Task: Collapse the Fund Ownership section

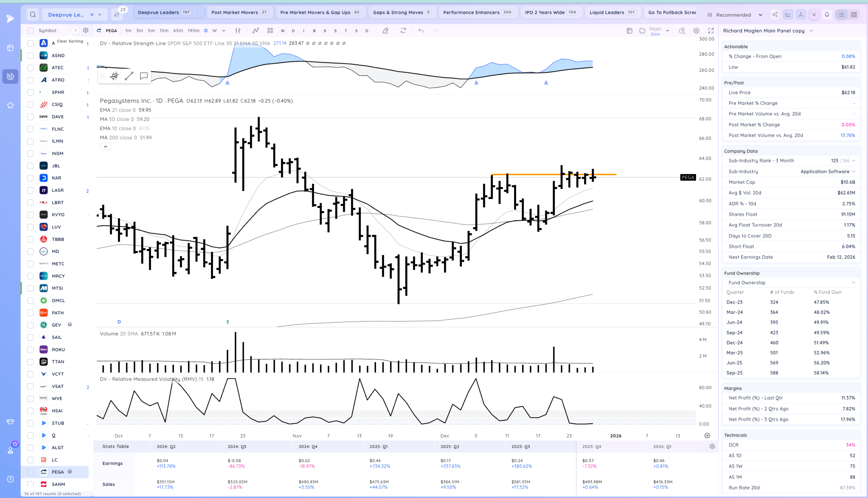Action: click(853, 283)
